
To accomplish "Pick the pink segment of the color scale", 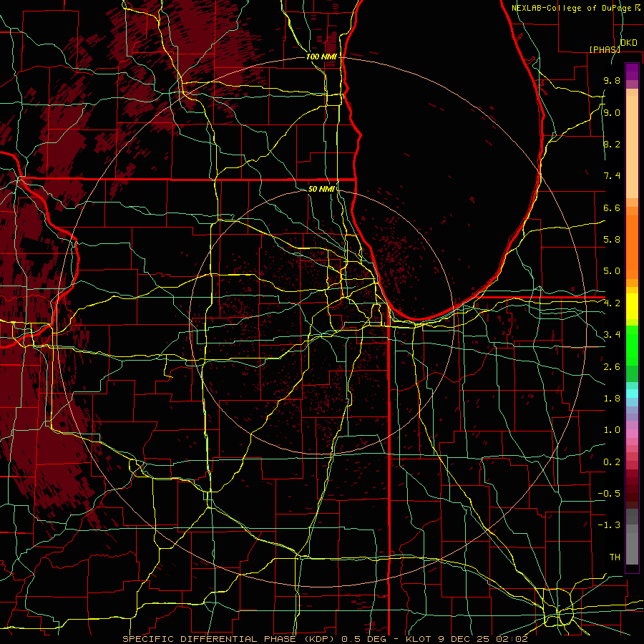I will pyautogui.click(x=632, y=434).
